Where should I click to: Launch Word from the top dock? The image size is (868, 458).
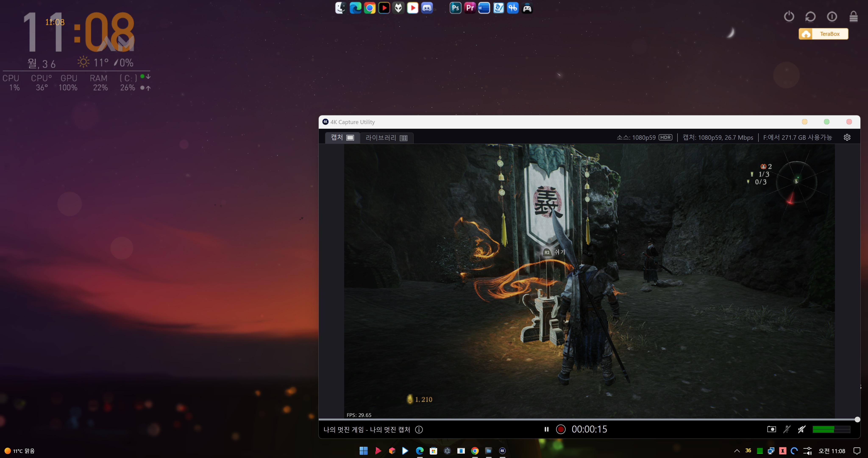[x=484, y=8]
